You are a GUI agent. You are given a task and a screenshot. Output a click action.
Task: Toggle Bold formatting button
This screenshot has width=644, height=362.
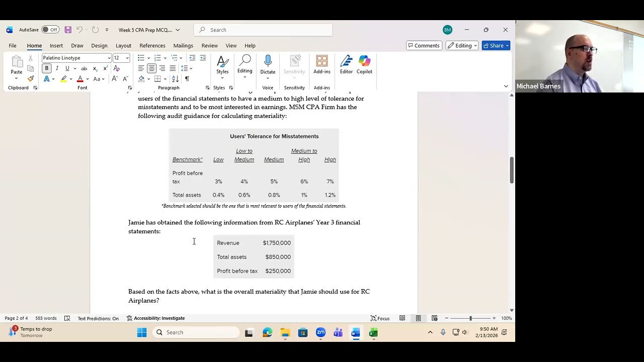point(46,68)
